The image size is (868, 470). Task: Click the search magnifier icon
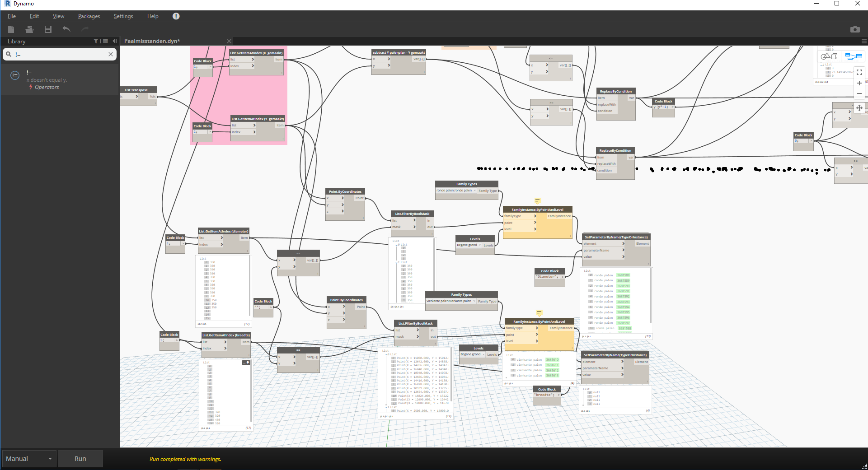[9, 54]
